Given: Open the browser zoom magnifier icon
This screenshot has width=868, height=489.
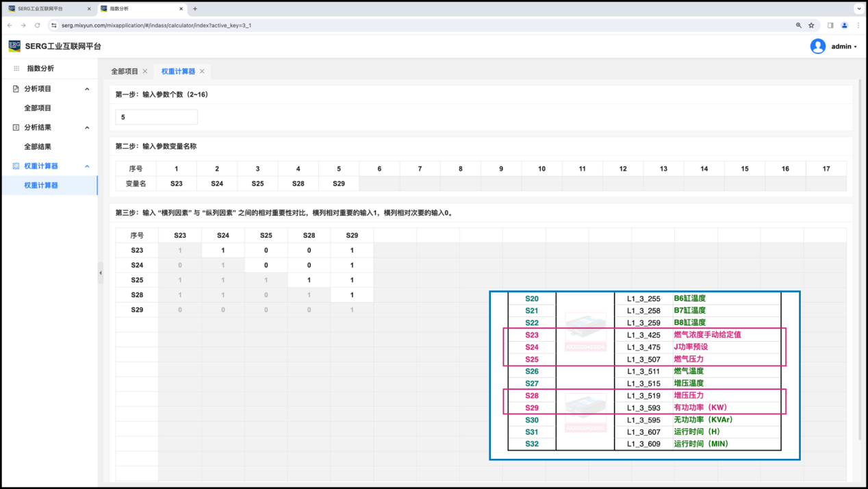Looking at the screenshot, I should [798, 25].
